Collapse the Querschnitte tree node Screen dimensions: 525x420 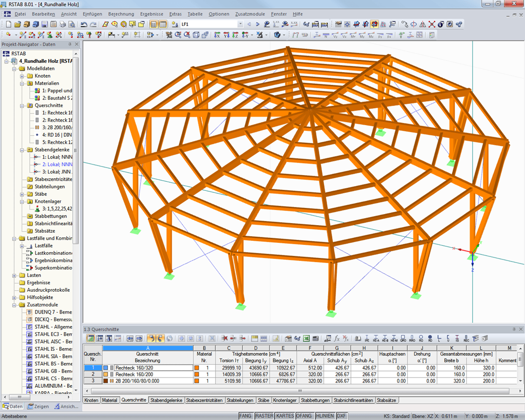tap(22, 106)
